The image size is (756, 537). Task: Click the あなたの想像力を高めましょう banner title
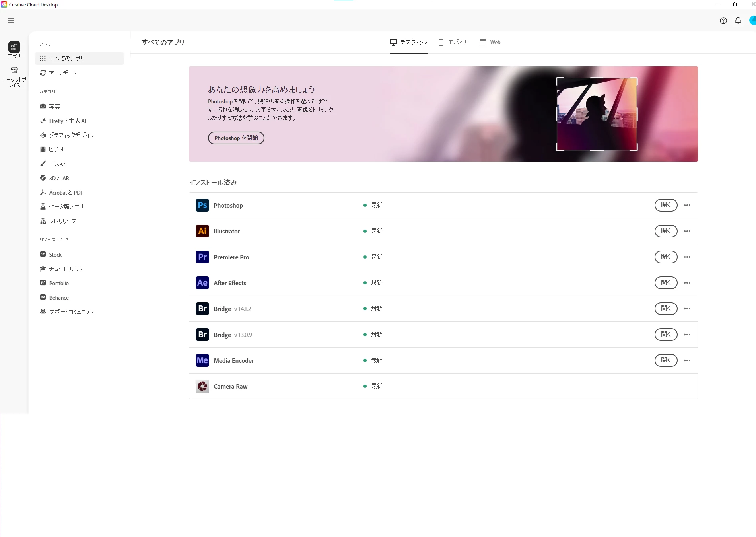click(x=261, y=89)
